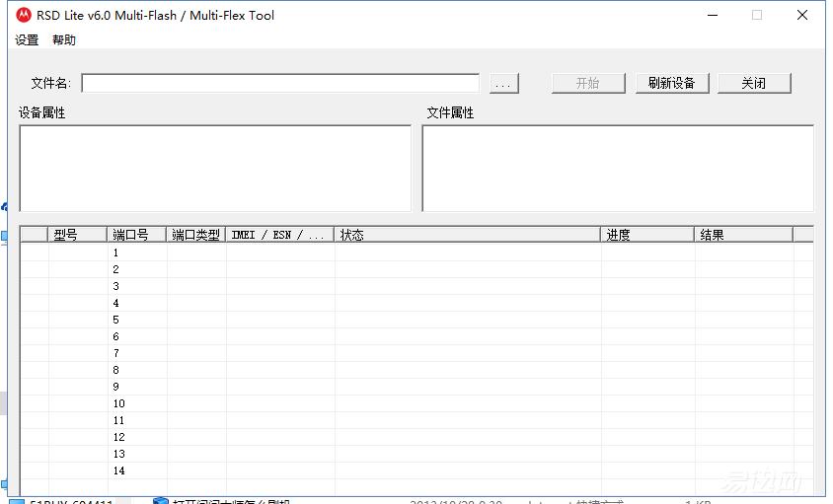Click the 开始 button

coord(588,84)
